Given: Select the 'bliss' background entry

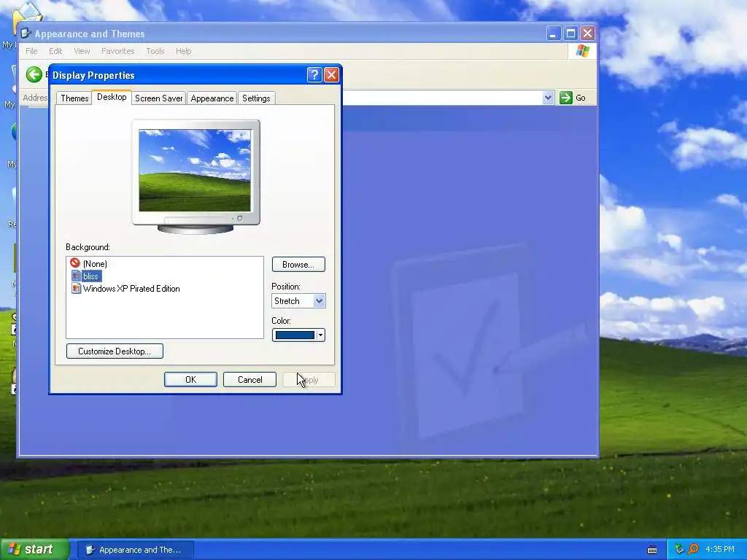Looking at the screenshot, I should pos(90,276).
